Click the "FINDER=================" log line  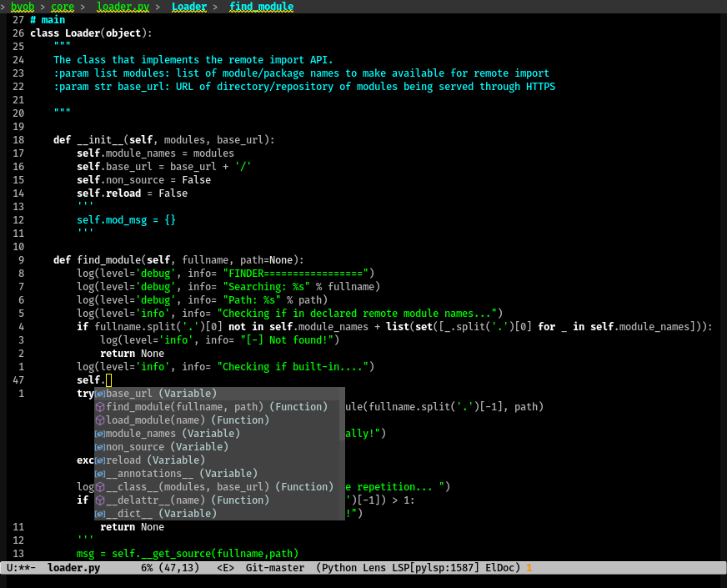225,274
